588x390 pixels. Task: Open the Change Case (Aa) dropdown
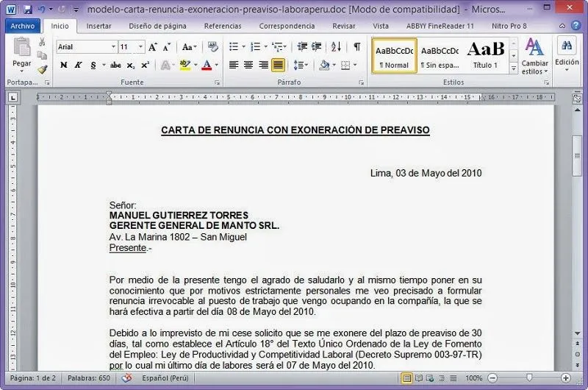190,47
